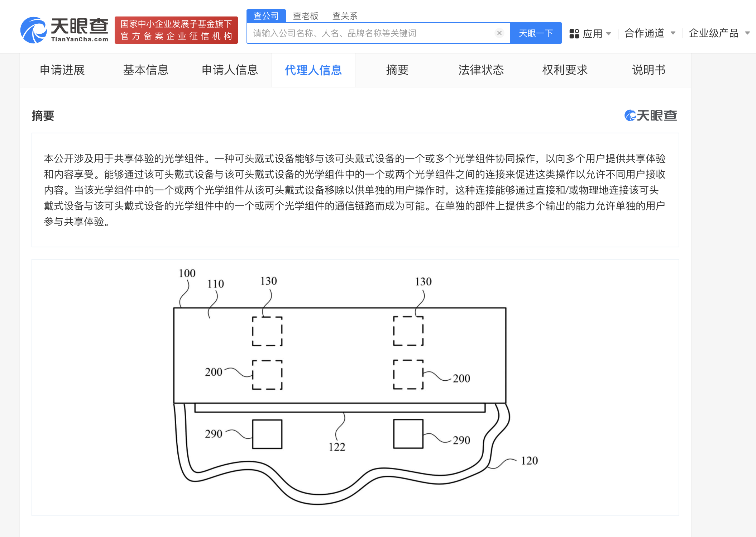The width and height of the screenshot is (756, 537).
Task: Open the 摘要 tab
Action: 397,70
